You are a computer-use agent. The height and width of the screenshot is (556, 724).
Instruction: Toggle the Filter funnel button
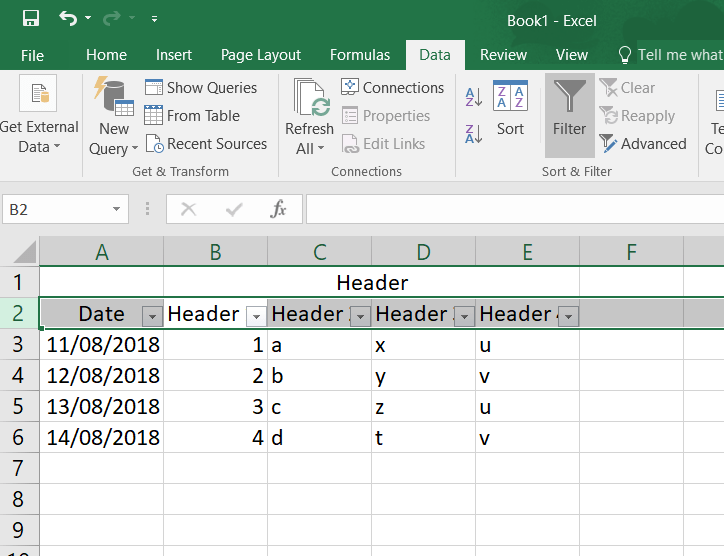(569, 115)
